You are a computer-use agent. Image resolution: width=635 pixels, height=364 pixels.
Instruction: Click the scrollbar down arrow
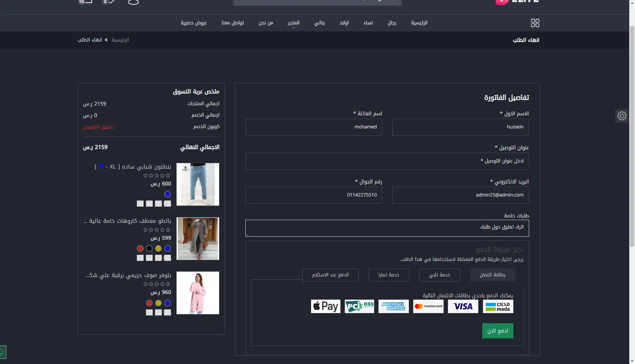(632, 361)
